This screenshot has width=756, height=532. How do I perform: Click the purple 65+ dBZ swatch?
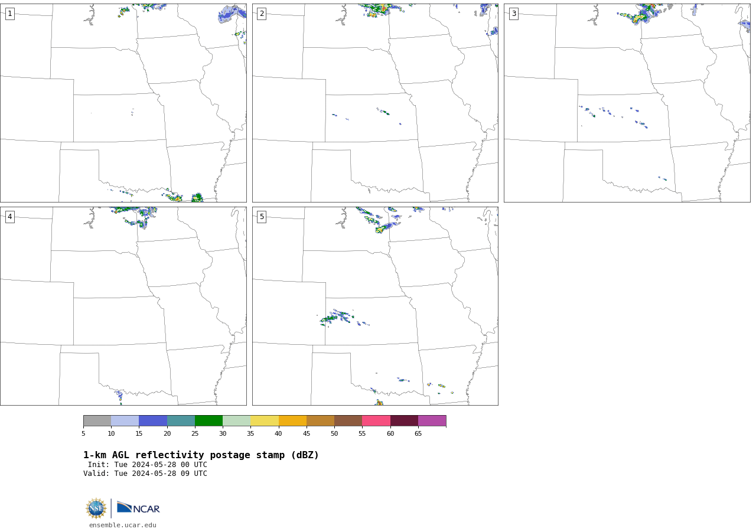coord(432,421)
